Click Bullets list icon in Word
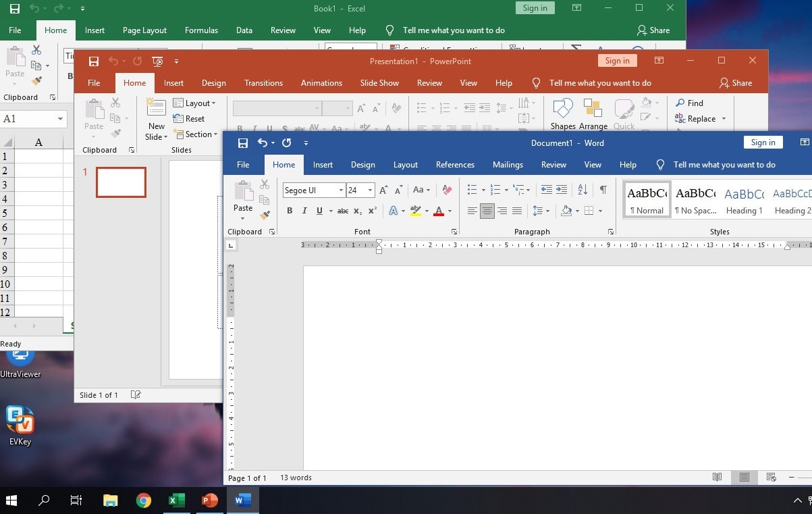The image size is (812, 514). (472, 190)
